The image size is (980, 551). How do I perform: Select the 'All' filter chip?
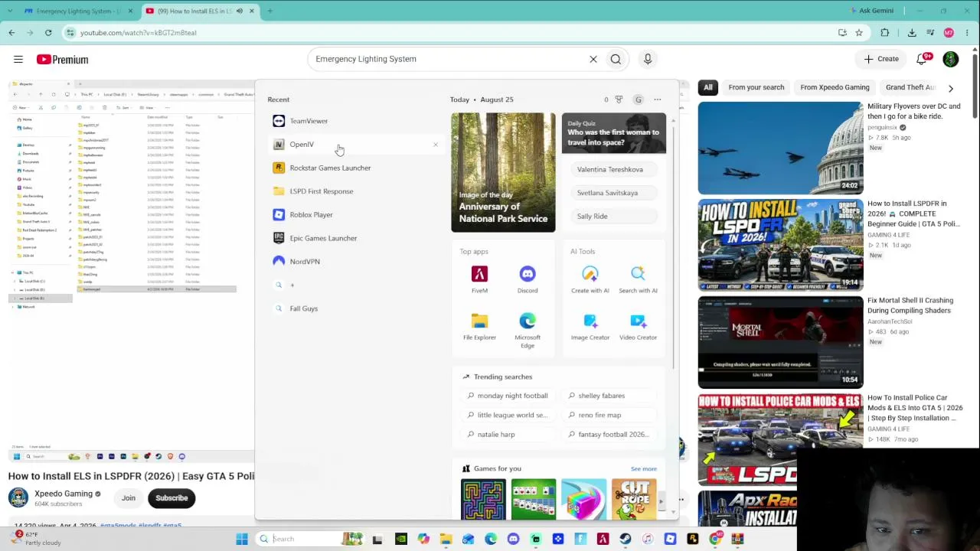click(708, 87)
